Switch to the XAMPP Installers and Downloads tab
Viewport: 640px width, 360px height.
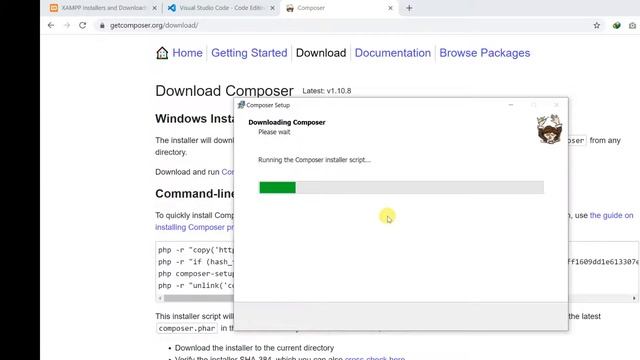(x=103, y=8)
